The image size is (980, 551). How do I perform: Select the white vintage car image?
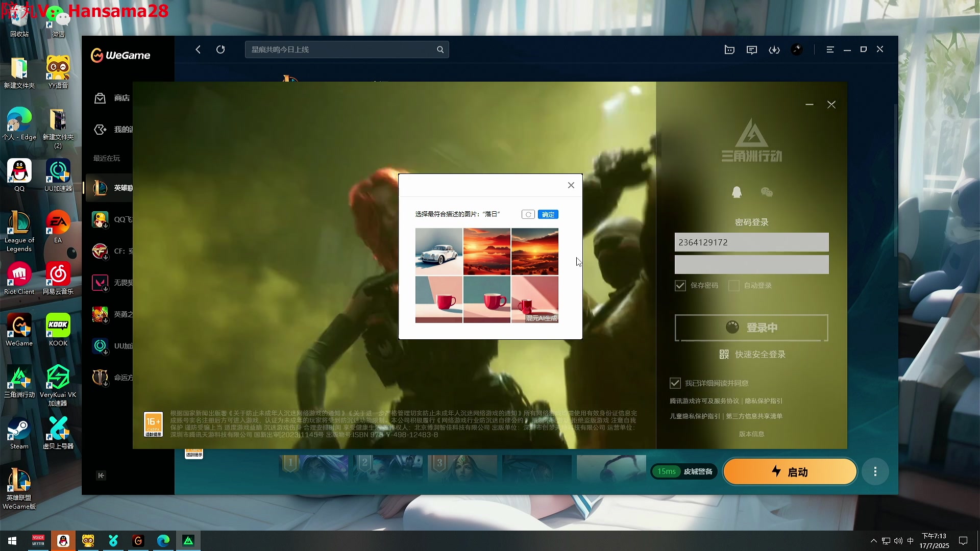pyautogui.click(x=438, y=252)
